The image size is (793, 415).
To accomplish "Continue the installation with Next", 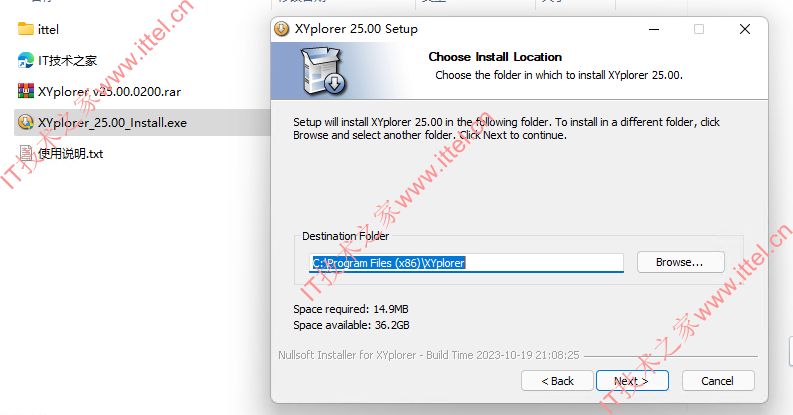I will click(x=632, y=381).
